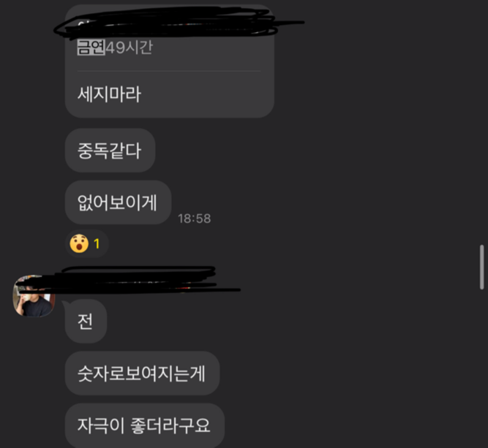Click the highlighted 금연 search term

point(91,48)
